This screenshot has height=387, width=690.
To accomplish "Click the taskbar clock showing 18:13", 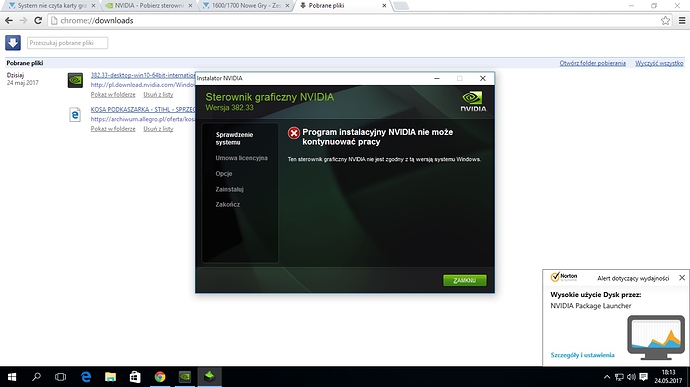I will (668, 376).
